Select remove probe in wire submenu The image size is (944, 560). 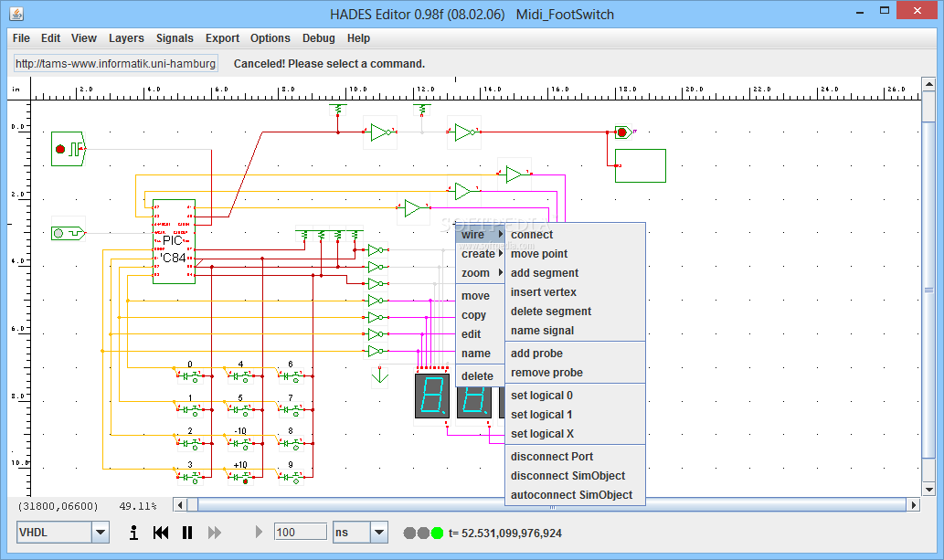point(575,373)
